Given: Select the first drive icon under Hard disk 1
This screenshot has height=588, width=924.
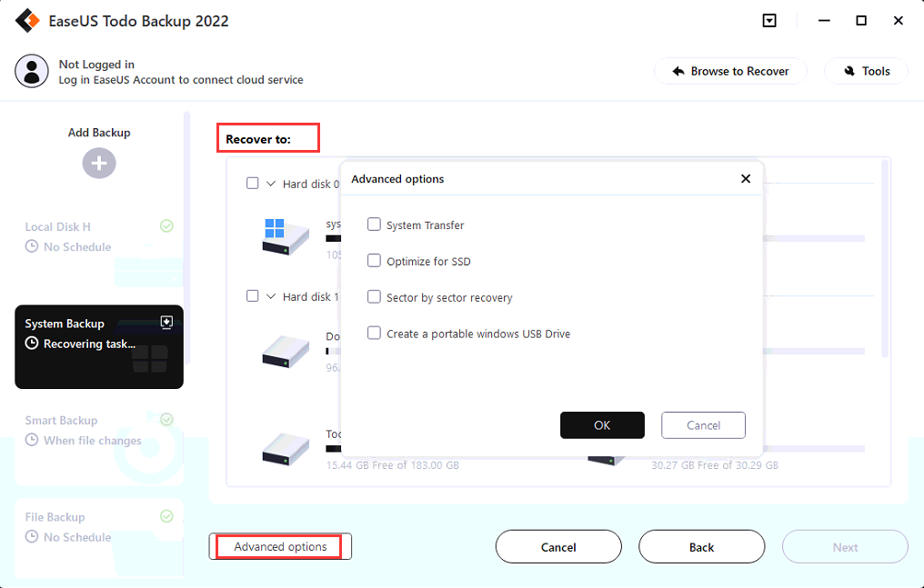Looking at the screenshot, I should 286,352.
